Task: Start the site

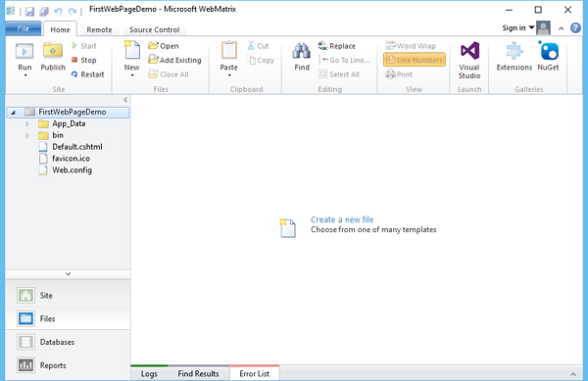Action: click(x=84, y=46)
